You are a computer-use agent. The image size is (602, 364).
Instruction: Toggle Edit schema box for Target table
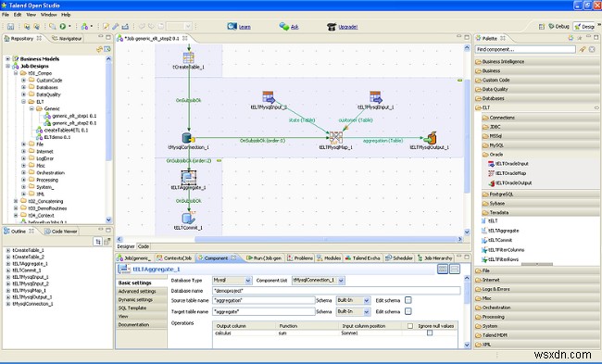[x=408, y=311]
